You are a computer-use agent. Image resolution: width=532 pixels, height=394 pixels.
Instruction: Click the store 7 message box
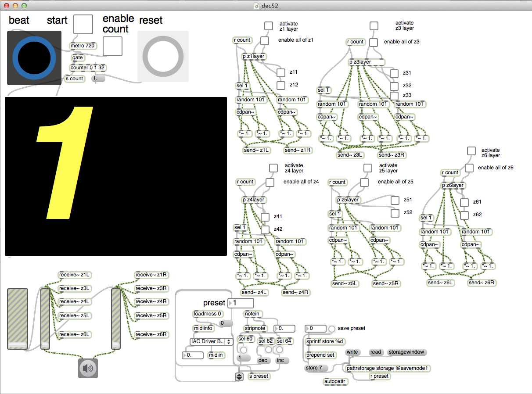coord(313,368)
